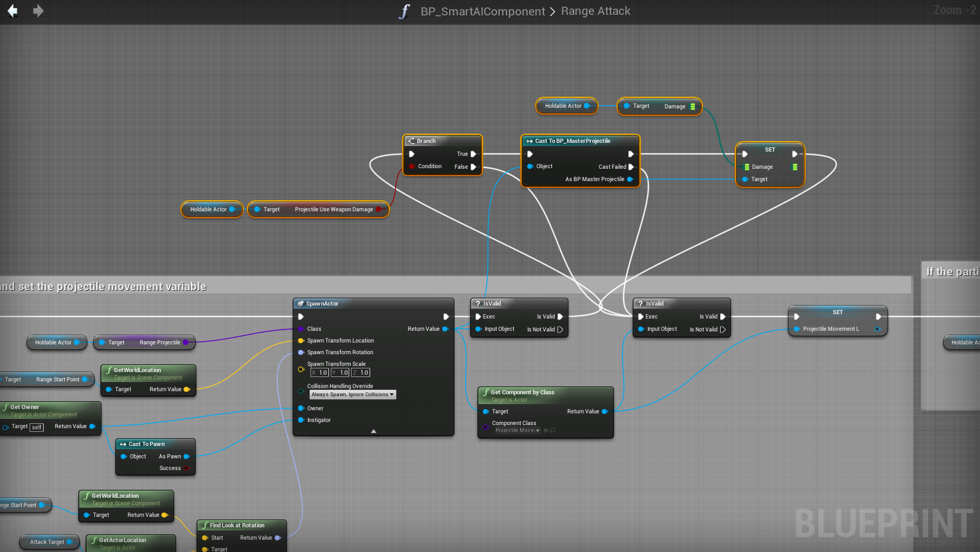Click the SpawnActor Return Value pin
980x552 pixels.
445,329
